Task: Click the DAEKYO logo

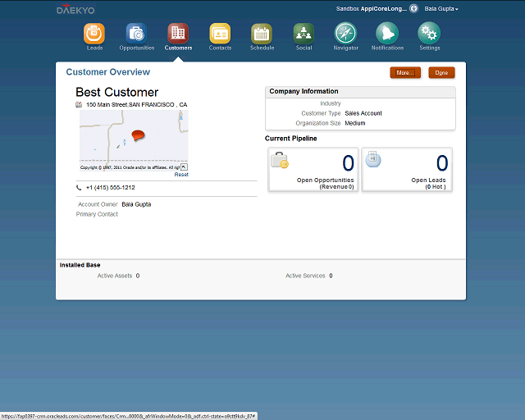Action: [x=75, y=9]
